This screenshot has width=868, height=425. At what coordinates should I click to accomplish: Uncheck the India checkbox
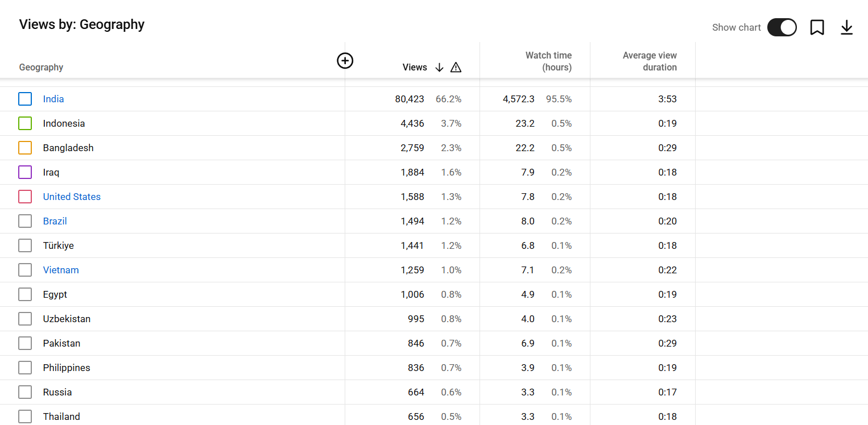pos(25,99)
